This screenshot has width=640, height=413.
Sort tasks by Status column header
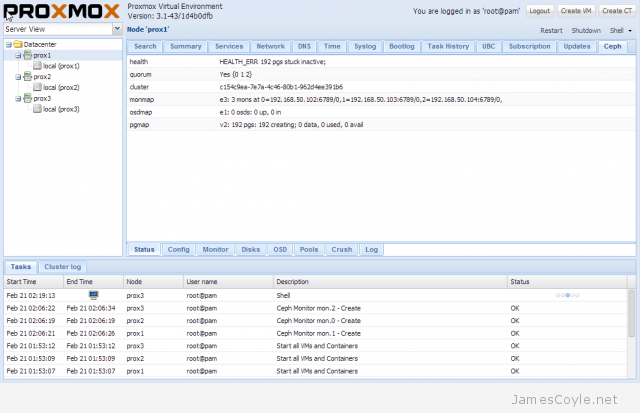(x=567, y=282)
